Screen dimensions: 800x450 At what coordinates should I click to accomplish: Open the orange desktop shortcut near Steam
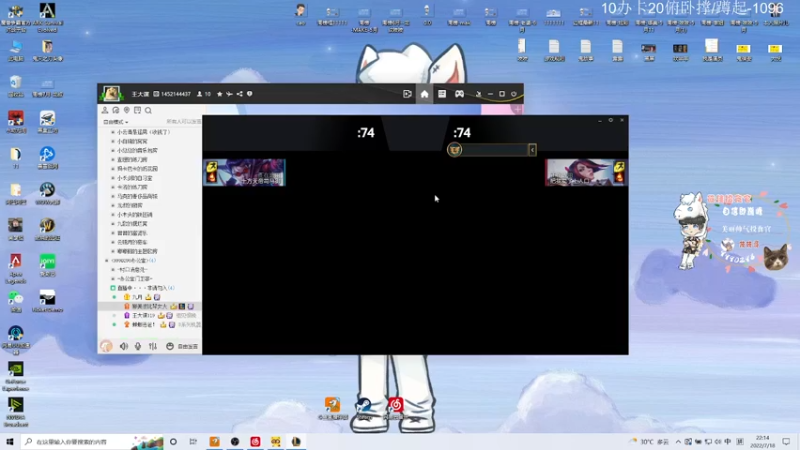click(333, 408)
